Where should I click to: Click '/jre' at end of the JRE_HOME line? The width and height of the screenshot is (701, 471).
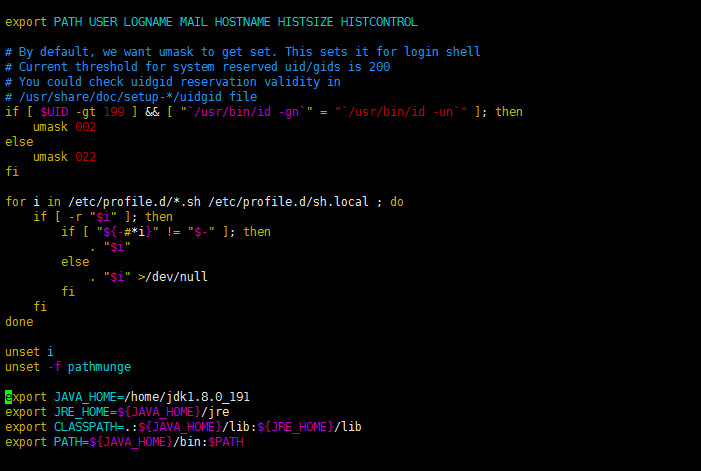click(215, 412)
